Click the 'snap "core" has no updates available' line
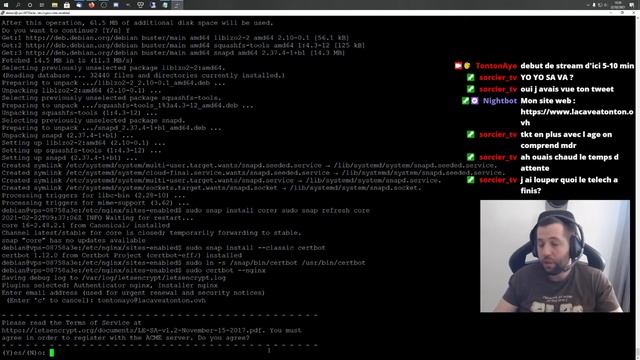The height and width of the screenshot is (360, 640). (73, 240)
